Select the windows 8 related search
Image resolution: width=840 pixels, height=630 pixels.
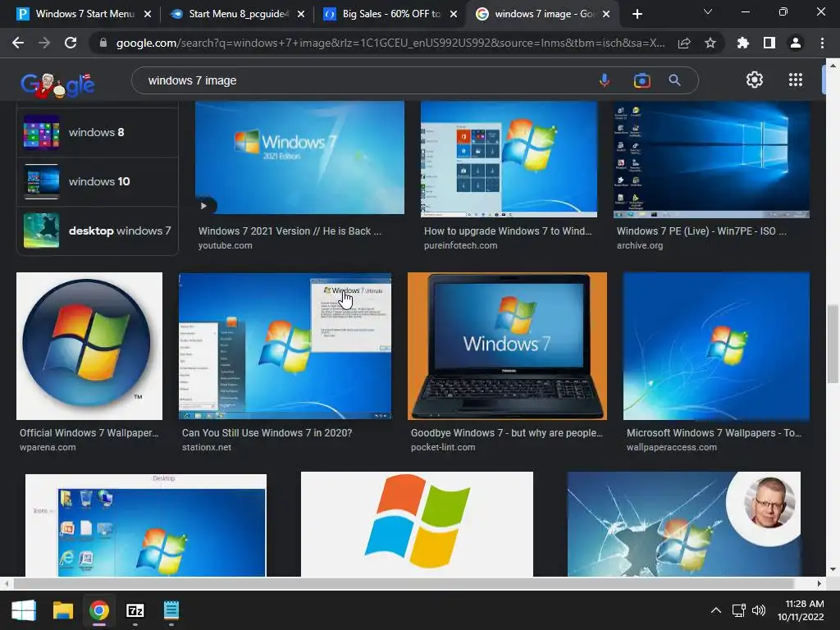pos(98,132)
